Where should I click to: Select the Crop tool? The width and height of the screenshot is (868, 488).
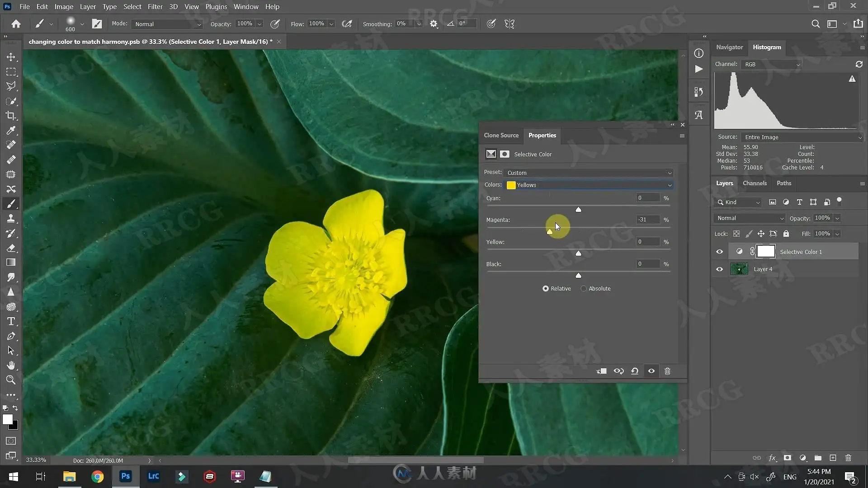(11, 116)
